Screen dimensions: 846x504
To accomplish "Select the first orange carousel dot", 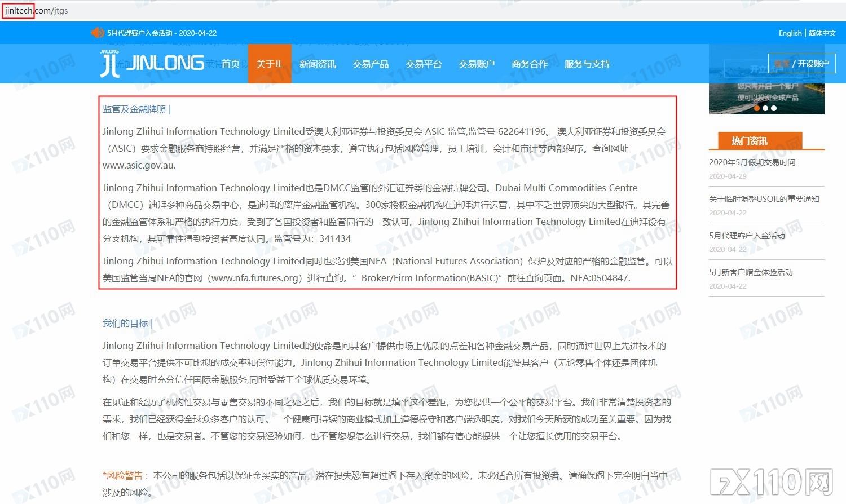I will click(757, 108).
